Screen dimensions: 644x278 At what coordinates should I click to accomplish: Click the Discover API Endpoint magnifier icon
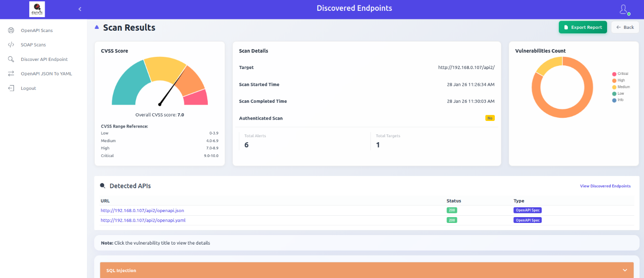pos(11,60)
